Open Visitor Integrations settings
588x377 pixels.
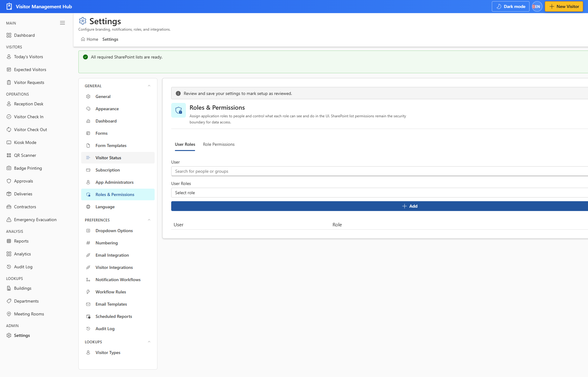pyautogui.click(x=118, y=267)
